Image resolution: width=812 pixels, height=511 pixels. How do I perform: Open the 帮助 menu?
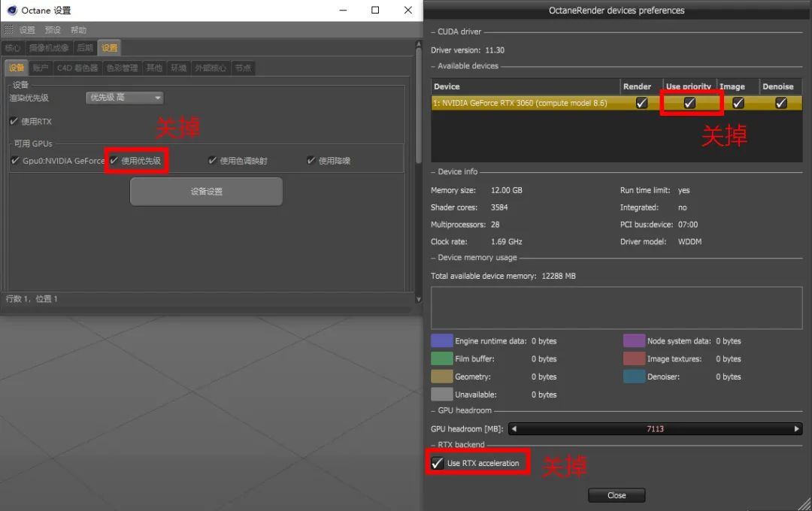click(x=78, y=30)
